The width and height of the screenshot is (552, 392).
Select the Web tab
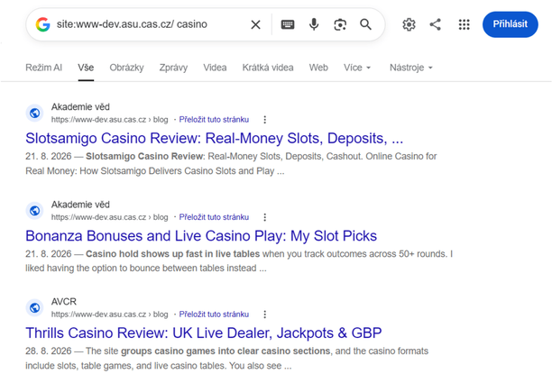click(318, 68)
